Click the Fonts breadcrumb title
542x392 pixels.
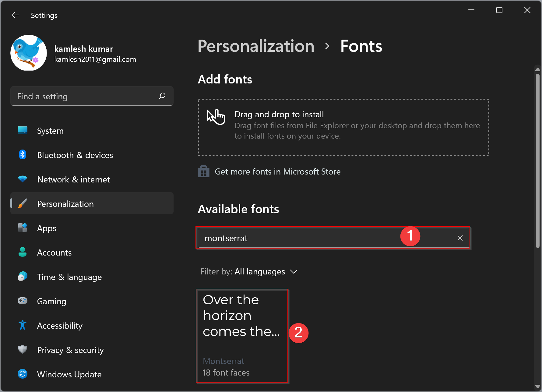pos(361,46)
